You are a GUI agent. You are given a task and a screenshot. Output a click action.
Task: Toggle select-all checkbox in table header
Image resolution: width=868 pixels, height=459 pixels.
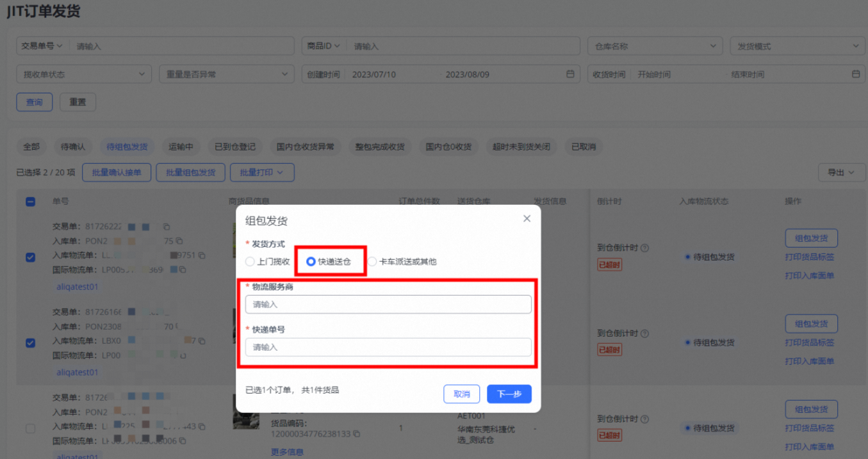click(30, 202)
